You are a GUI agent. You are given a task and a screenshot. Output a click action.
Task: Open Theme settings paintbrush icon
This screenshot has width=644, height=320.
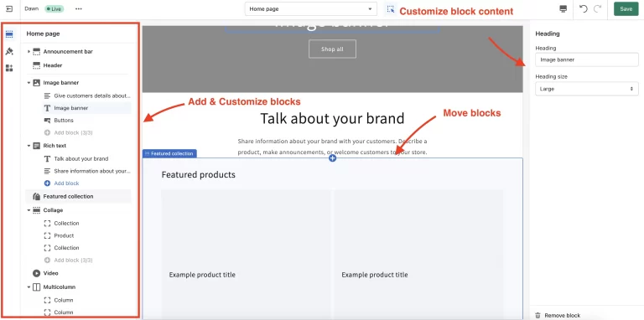click(9, 51)
